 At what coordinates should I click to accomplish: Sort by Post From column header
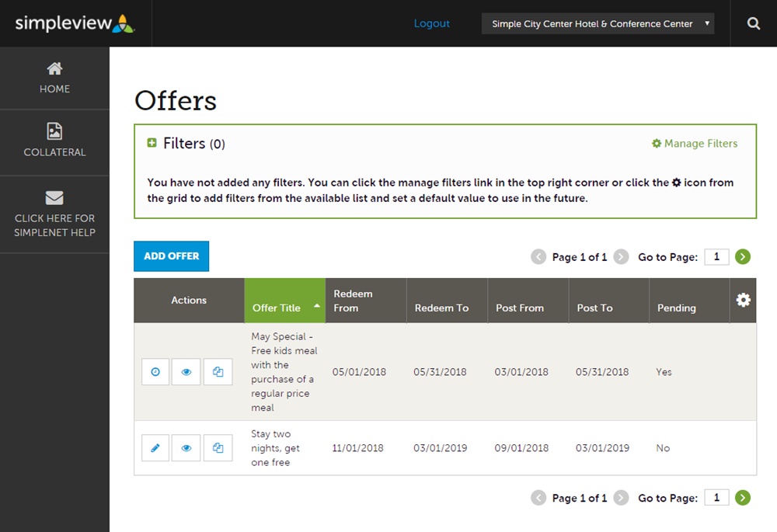click(x=528, y=301)
